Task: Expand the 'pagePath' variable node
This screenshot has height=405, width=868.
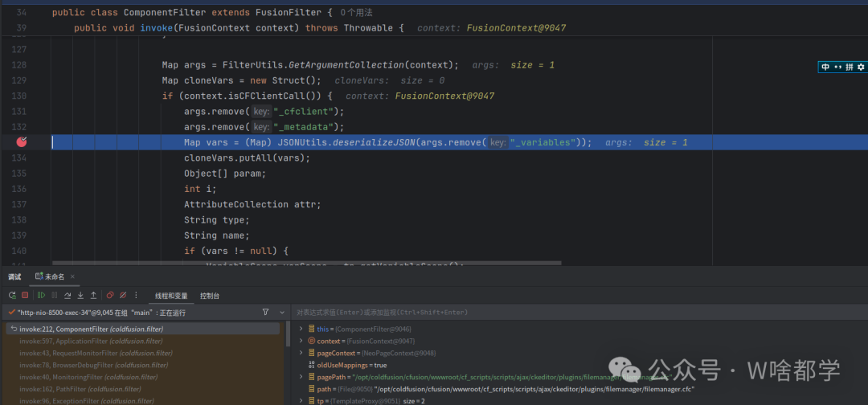Action: (x=301, y=378)
